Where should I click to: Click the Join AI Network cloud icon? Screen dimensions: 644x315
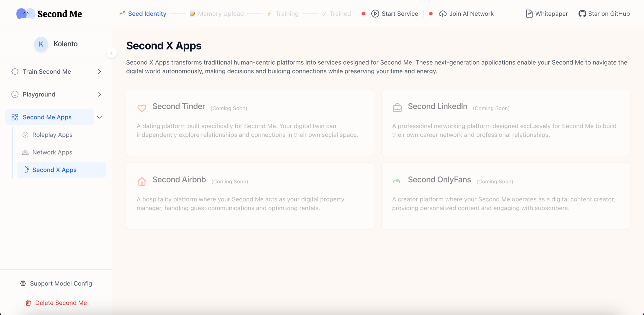(443, 14)
